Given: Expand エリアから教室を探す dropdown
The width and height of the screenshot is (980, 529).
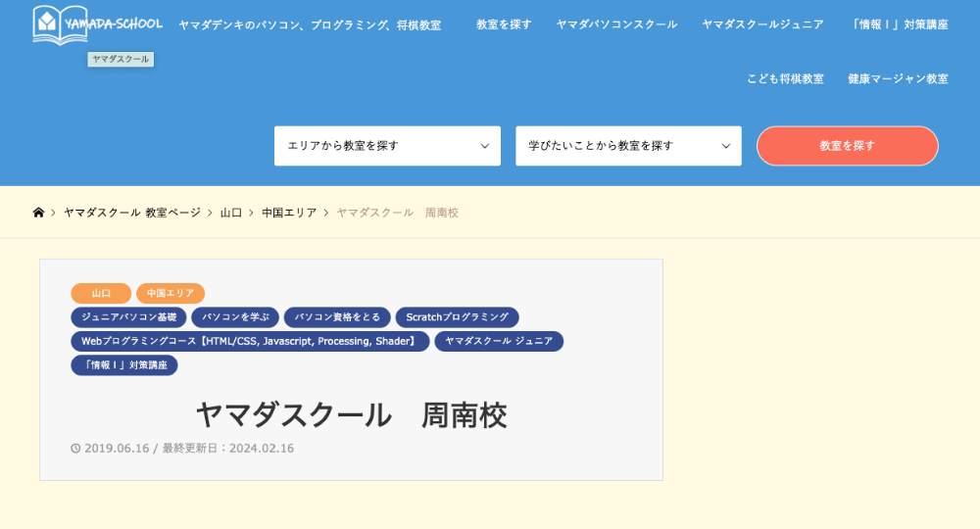Looking at the screenshot, I should point(387,146).
